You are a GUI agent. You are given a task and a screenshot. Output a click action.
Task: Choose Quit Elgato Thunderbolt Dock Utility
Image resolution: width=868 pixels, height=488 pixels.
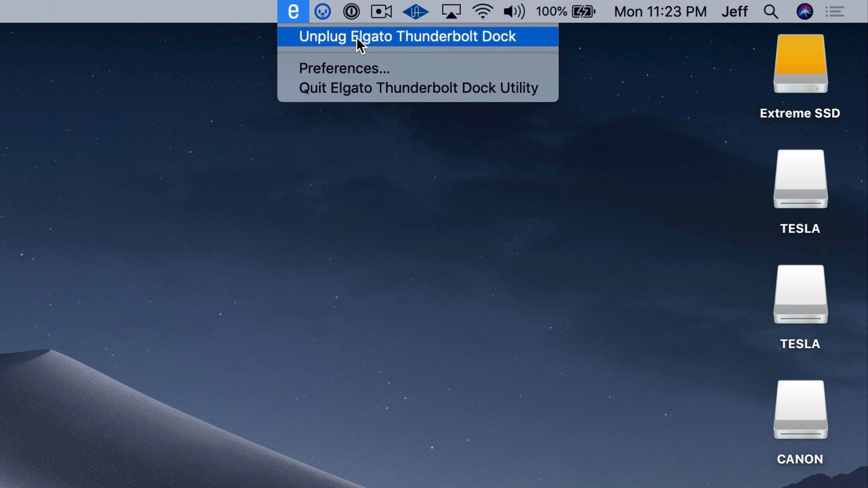418,88
